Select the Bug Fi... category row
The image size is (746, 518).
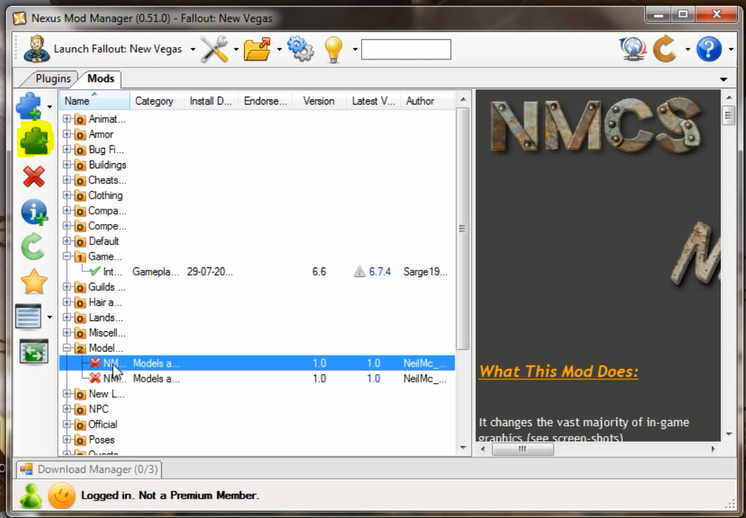point(106,149)
